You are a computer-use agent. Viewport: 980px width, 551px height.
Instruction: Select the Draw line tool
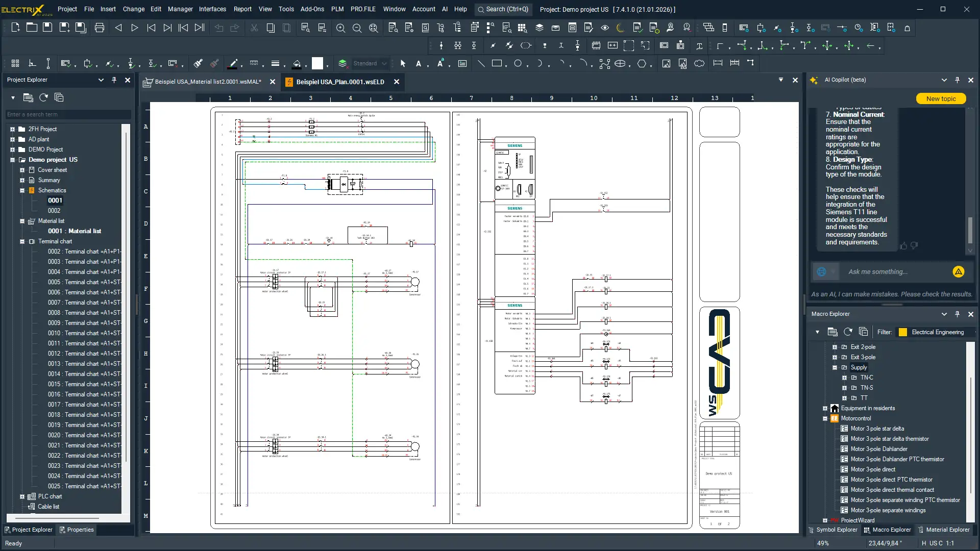tap(481, 64)
